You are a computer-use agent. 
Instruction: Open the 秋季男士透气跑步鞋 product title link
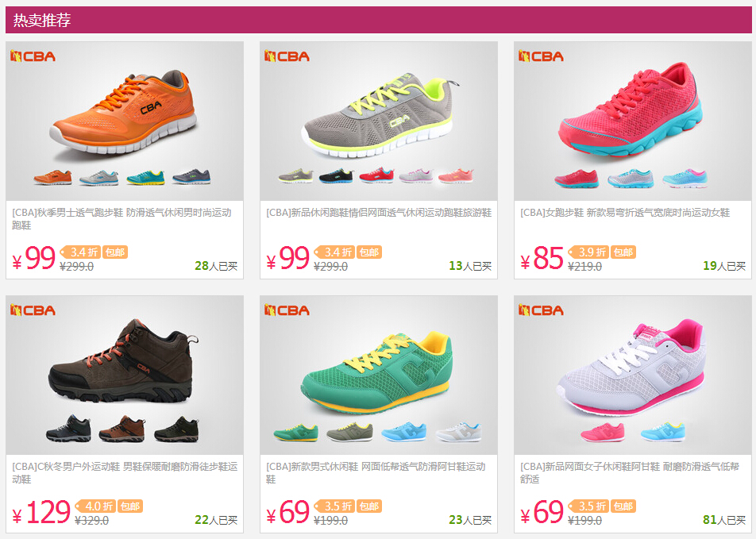(122, 219)
